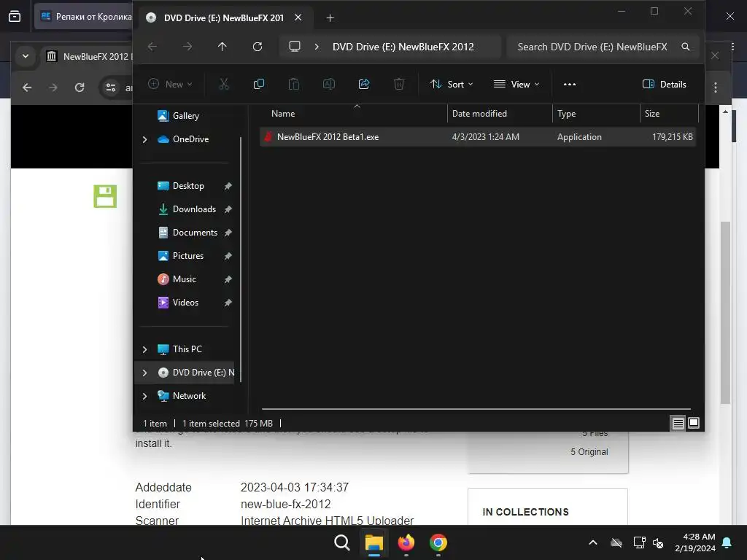Click the Delete trash icon in toolbar

coord(399,85)
